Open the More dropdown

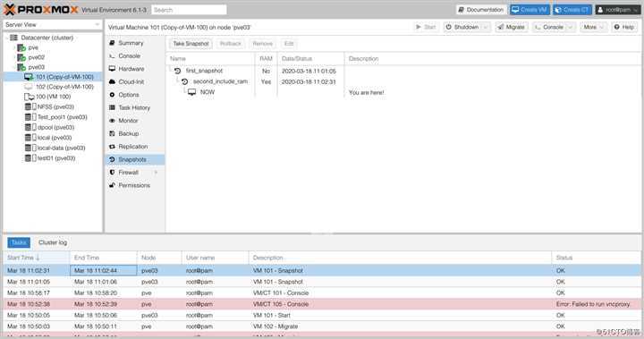point(594,27)
